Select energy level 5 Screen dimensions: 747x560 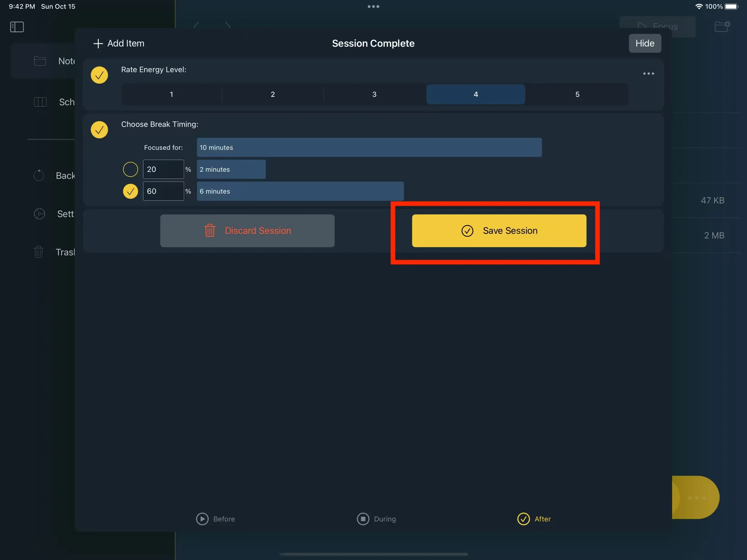[x=577, y=94]
